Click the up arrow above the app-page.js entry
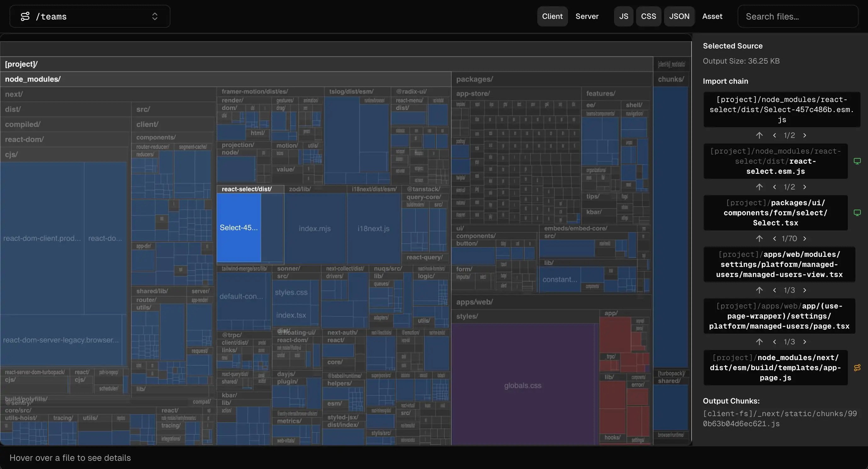This screenshot has width=868, height=469. tap(759, 342)
